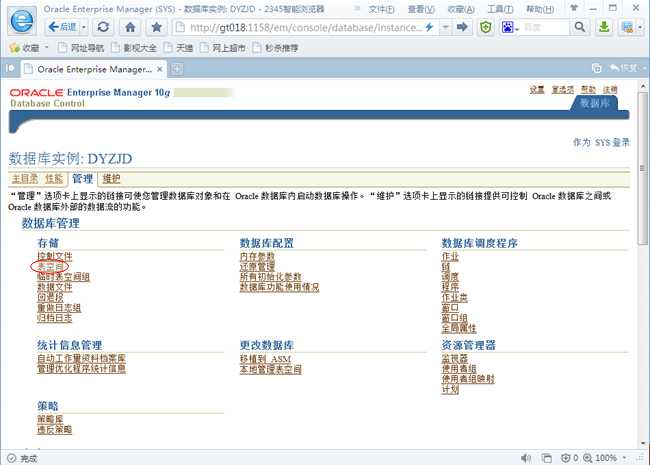Open the 作业 link under scheduler

(x=450, y=257)
